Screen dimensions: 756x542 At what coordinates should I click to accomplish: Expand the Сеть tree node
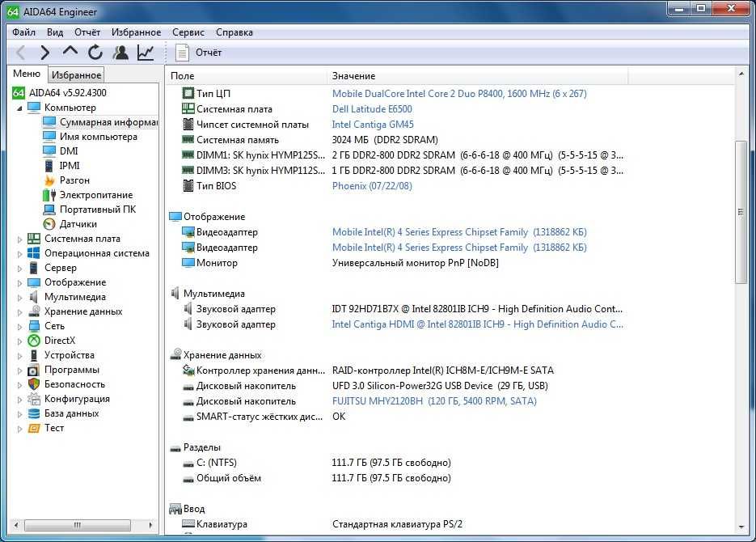click(x=19, y=327)
